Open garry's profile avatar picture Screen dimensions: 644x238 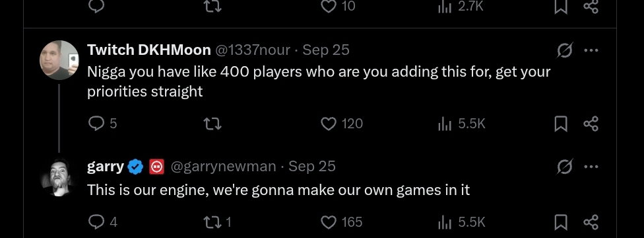coord(59,177)
